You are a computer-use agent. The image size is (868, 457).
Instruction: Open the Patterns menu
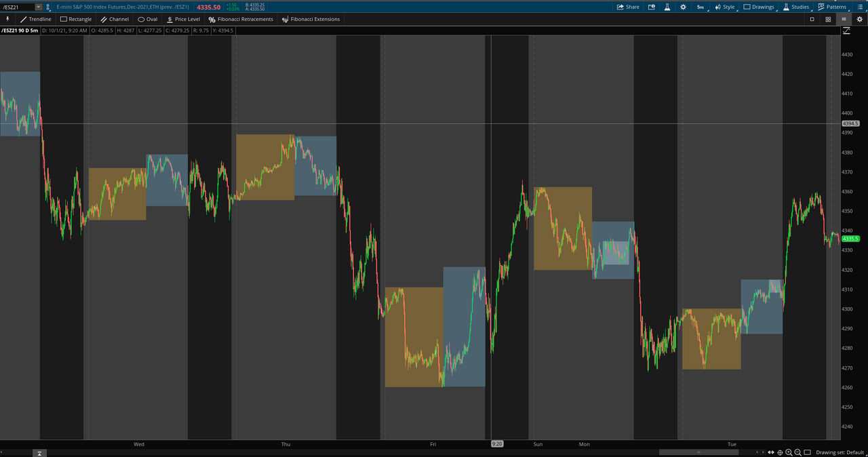pos(832,7)
